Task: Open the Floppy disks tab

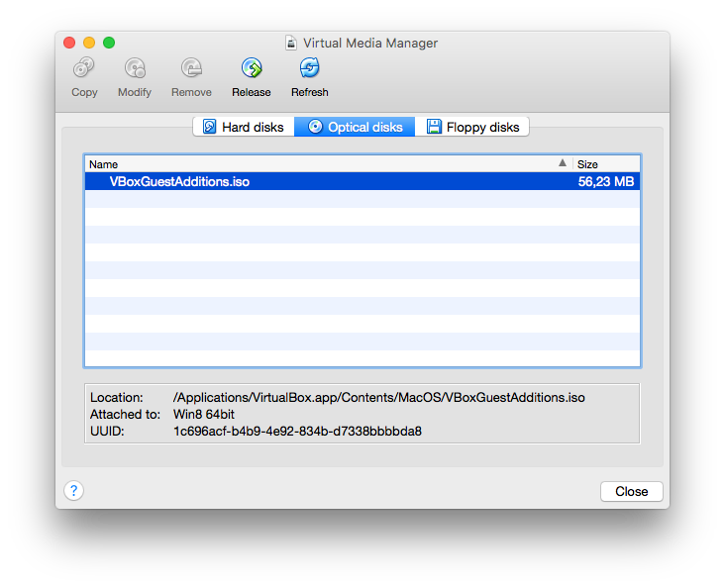Action: [471, 127]
